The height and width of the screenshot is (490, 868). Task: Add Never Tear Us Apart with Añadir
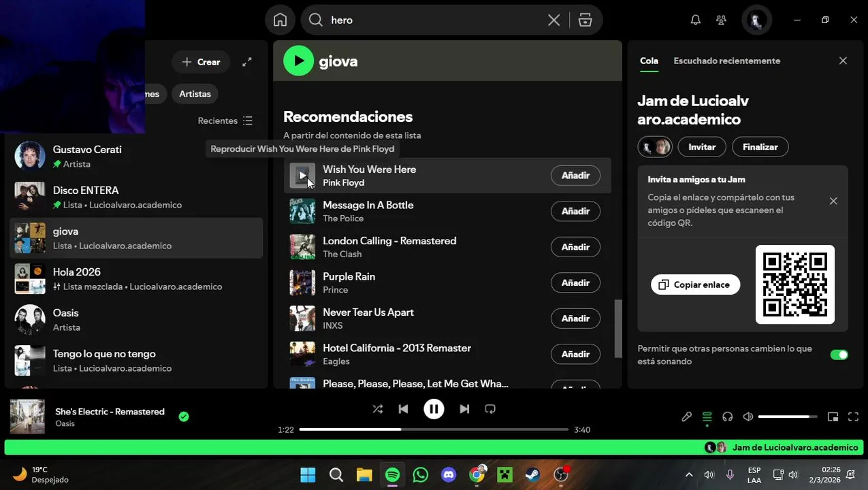[575, 318]
